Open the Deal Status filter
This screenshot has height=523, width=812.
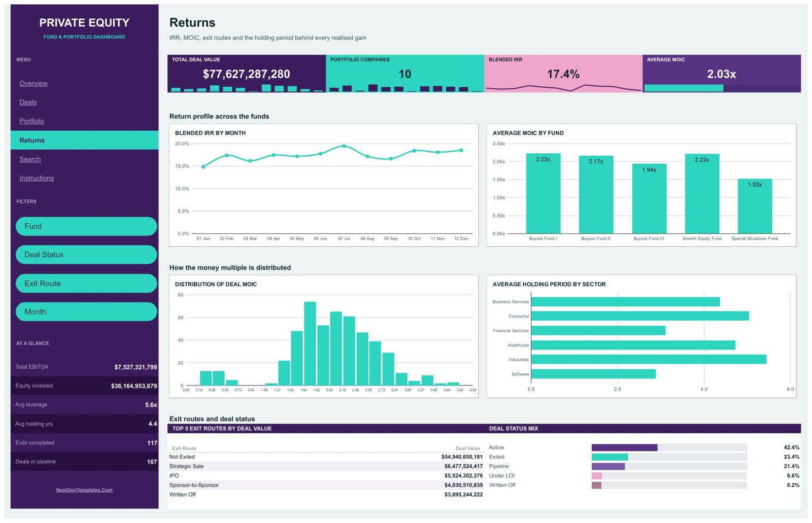[x=86, y=255]
